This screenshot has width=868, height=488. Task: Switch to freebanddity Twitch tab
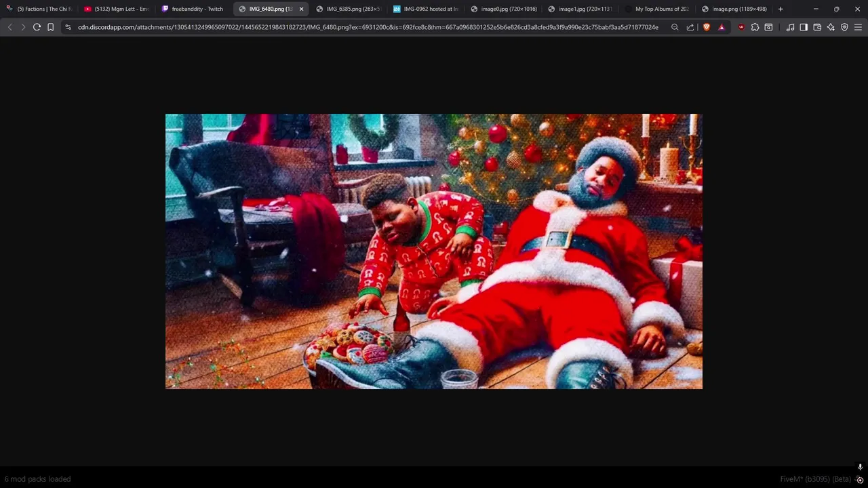coord(194,9)
